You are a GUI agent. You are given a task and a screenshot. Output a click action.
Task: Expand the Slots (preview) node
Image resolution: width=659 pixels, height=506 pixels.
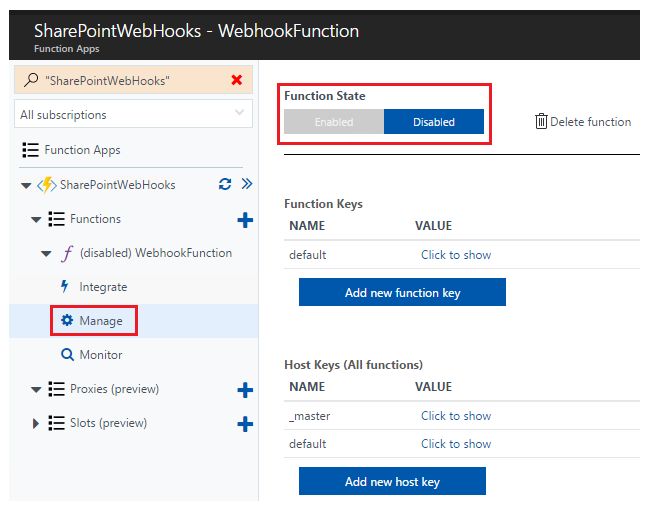point(36,424)
